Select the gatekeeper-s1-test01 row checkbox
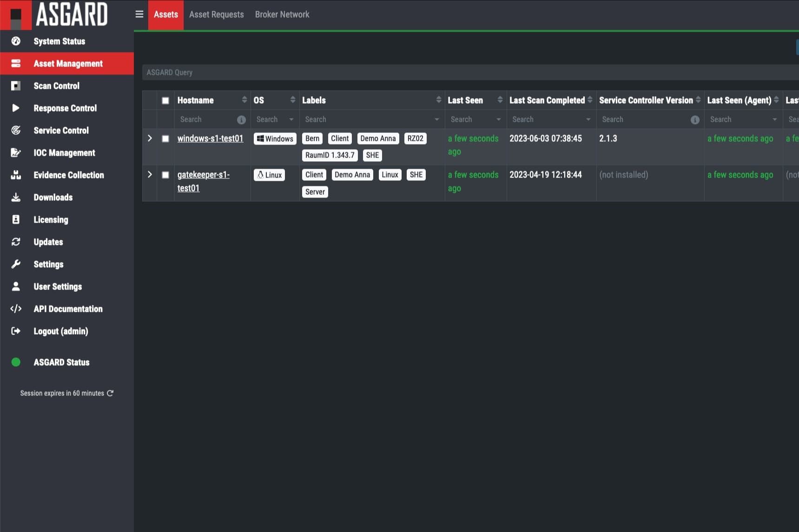The image size is (799, 532). 165,175
